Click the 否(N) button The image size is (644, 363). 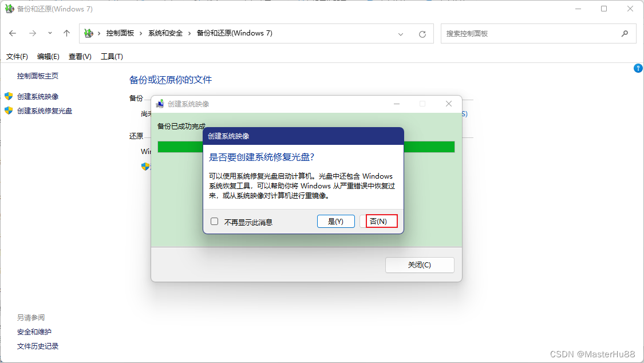click(x=378, y=222)
